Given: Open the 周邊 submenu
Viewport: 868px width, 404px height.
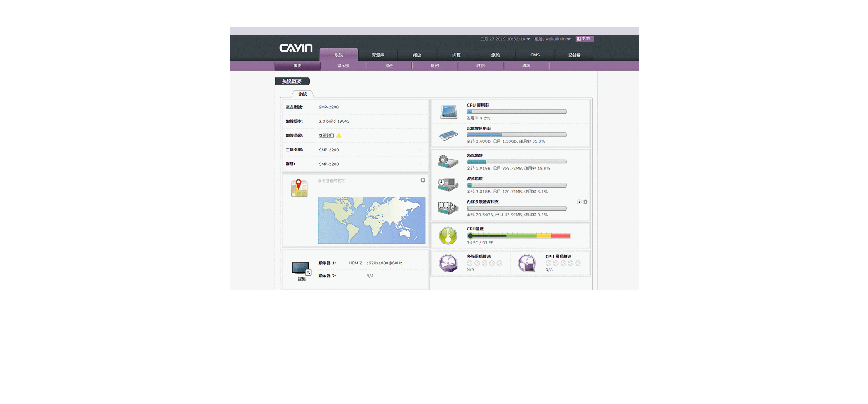Looking at the screenshot, I should pos(389,66).
